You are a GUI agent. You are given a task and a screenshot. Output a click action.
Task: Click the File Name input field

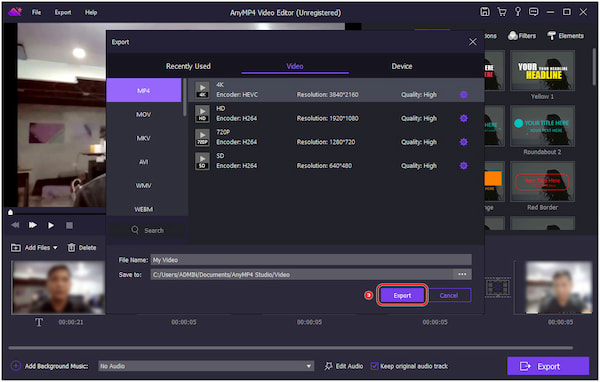(311, 260)
